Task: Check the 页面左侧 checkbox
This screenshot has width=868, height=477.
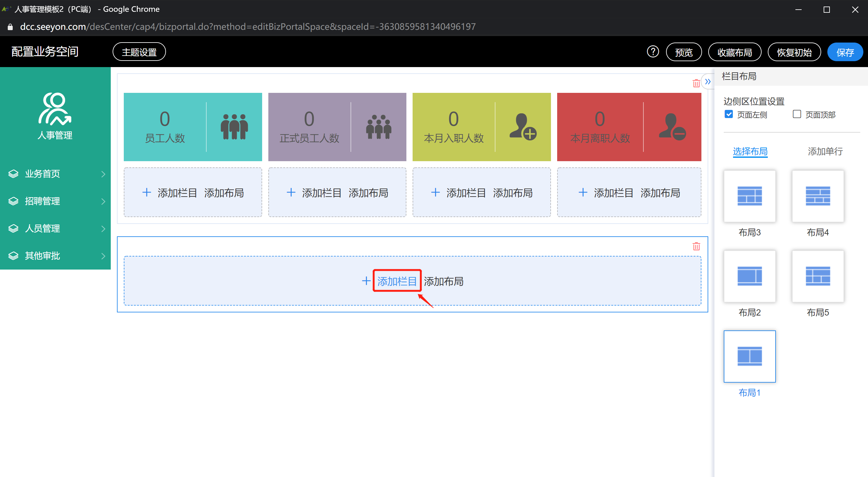Action: (728, 114)
